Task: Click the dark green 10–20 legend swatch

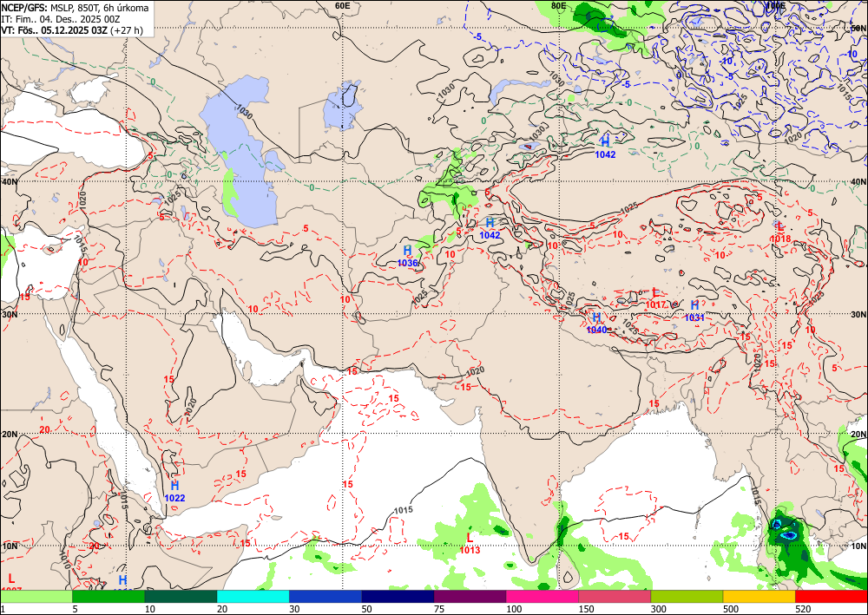Action: tap(181, 597)
